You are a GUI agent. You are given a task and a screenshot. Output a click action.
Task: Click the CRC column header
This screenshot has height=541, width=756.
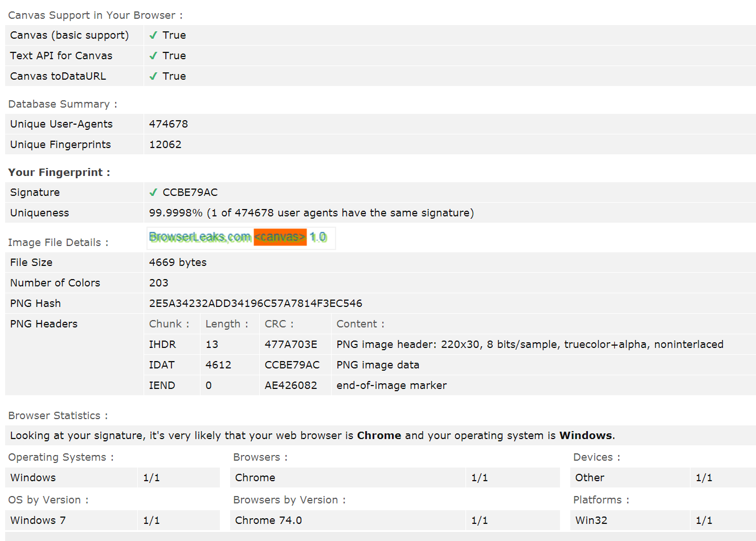(279, 324)
